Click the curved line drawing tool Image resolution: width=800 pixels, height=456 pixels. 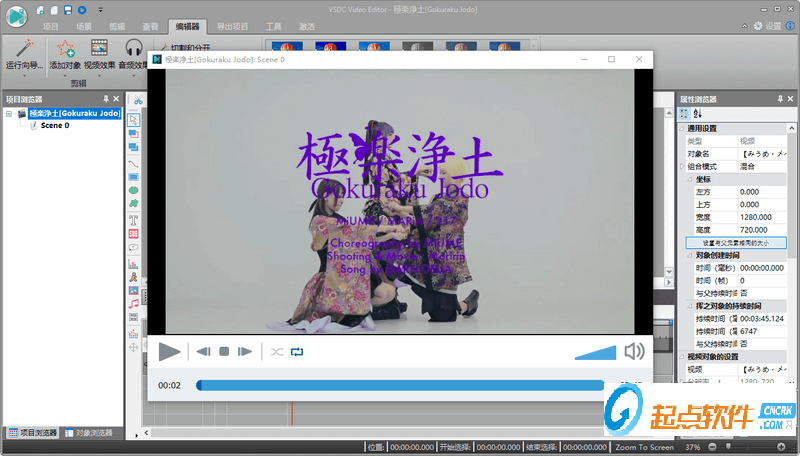(133, 164)
